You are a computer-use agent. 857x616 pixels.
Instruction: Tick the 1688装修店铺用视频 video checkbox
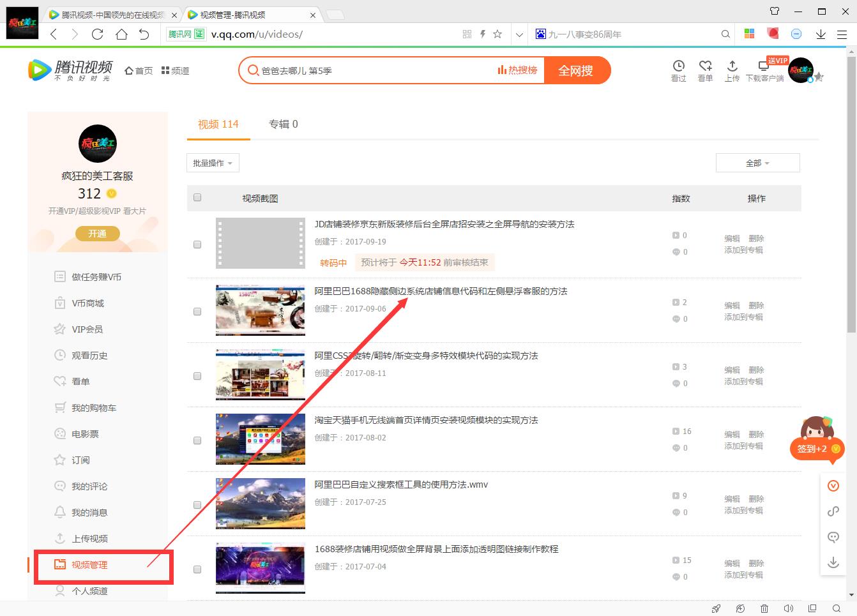tap(197, 569)
